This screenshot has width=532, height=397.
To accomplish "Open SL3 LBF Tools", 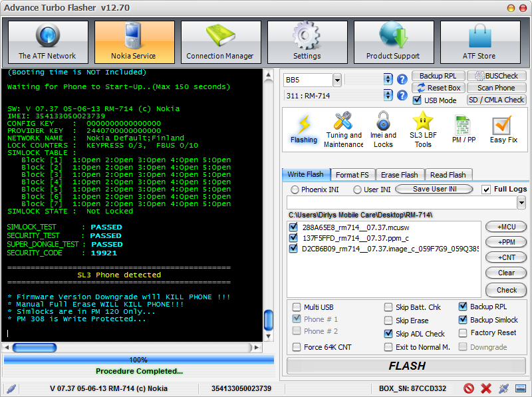I will click(423, 129).
